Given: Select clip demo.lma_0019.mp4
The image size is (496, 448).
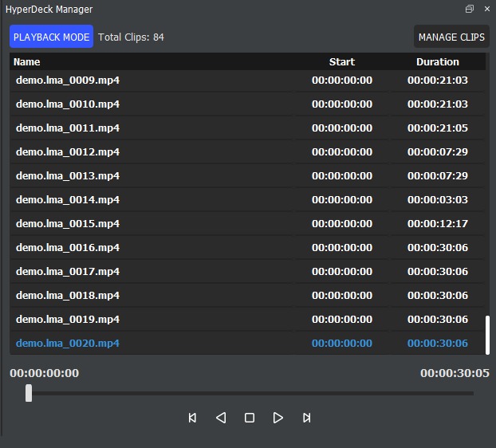Looking at the screenshot, I should tap(247, 320).
